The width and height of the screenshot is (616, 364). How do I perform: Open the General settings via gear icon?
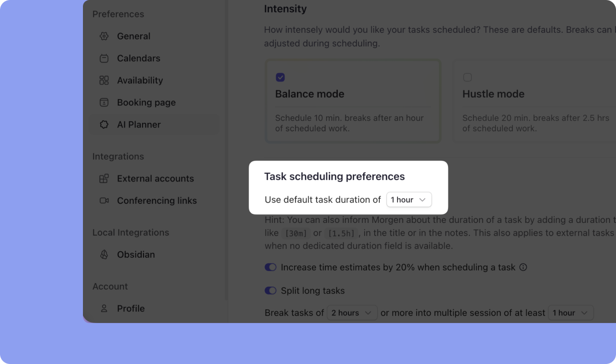(104, 36)
